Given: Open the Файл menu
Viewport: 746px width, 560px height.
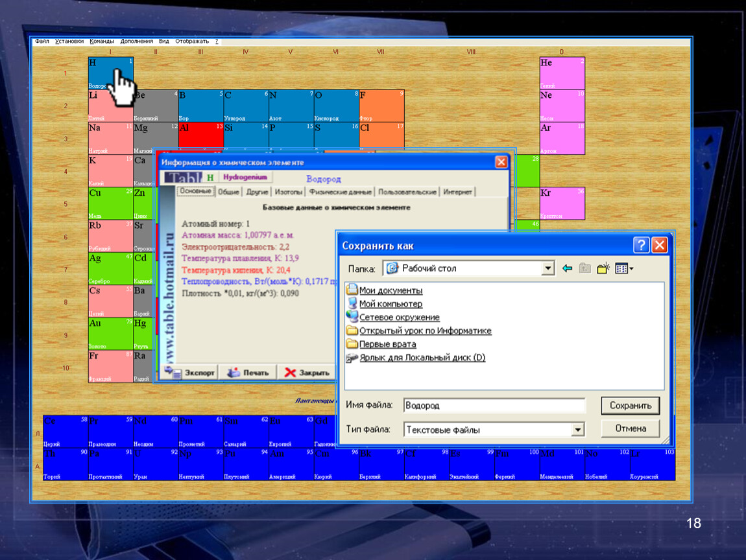Looking at the screenshot, I should (x=42, y=41).
